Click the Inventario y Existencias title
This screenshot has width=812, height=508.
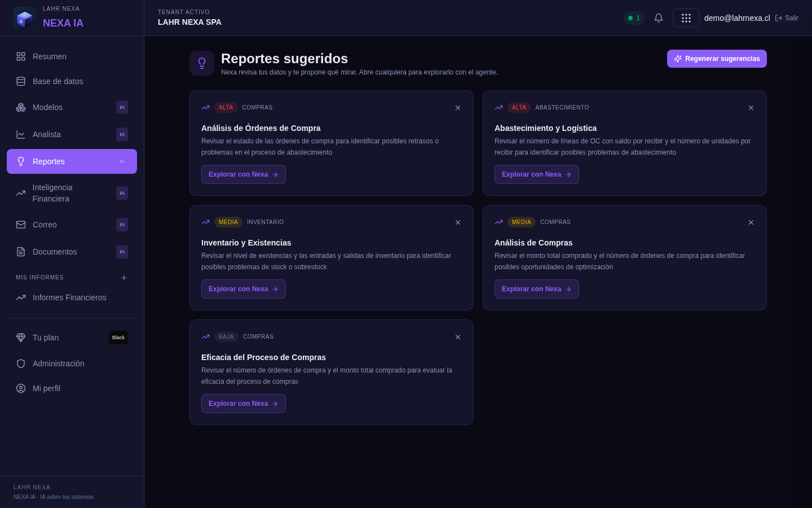(246, 243)
